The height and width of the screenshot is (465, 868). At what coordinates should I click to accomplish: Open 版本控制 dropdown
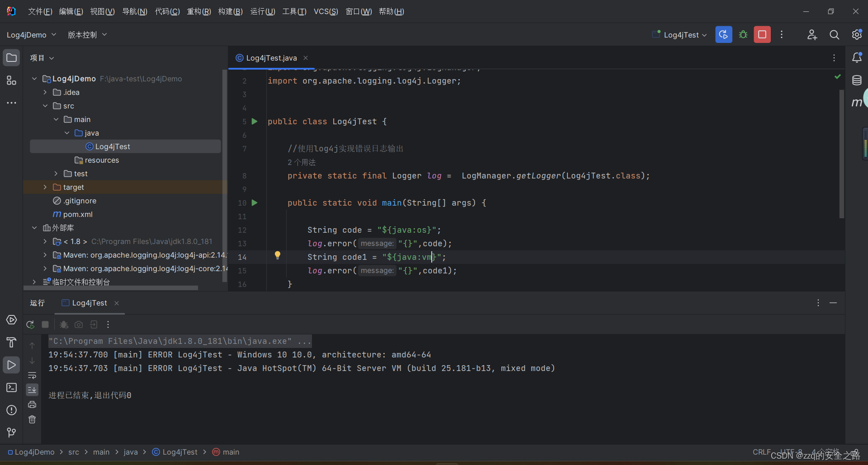click(87, 35)
